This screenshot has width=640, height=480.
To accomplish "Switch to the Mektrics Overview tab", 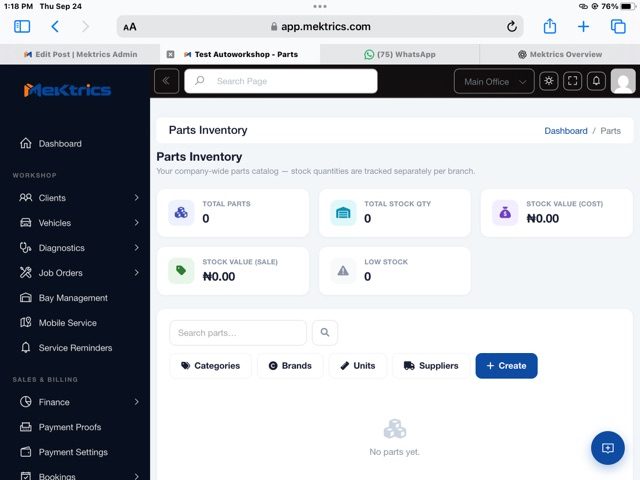I will pos(560,54).
